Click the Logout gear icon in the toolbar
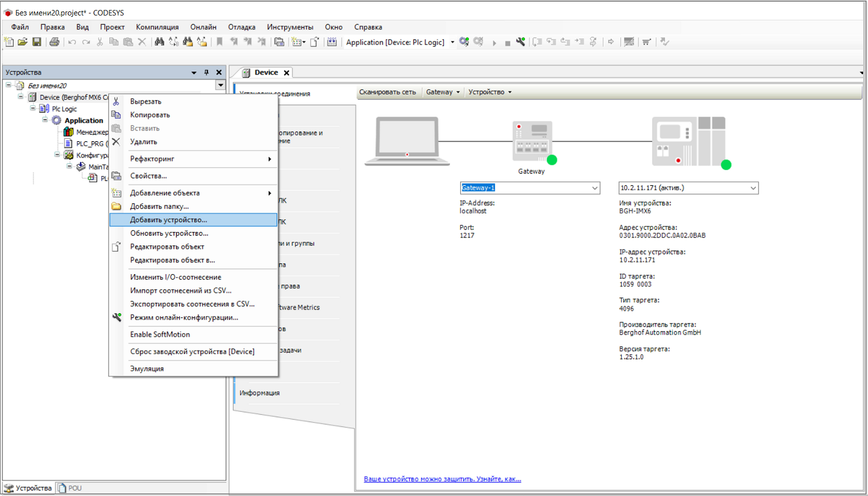Viewport: 868px width, 496px height. click(x=478, y=42)
